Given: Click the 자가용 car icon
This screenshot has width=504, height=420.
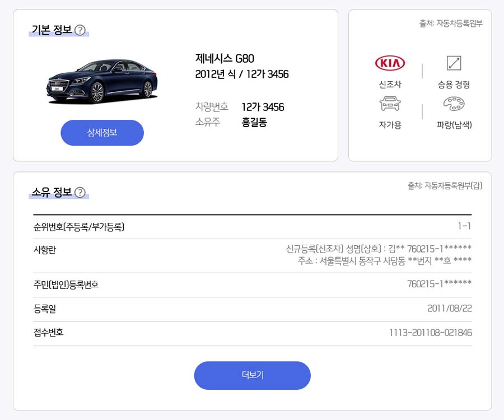Looking at the screenshot, I should coord(390,104).
